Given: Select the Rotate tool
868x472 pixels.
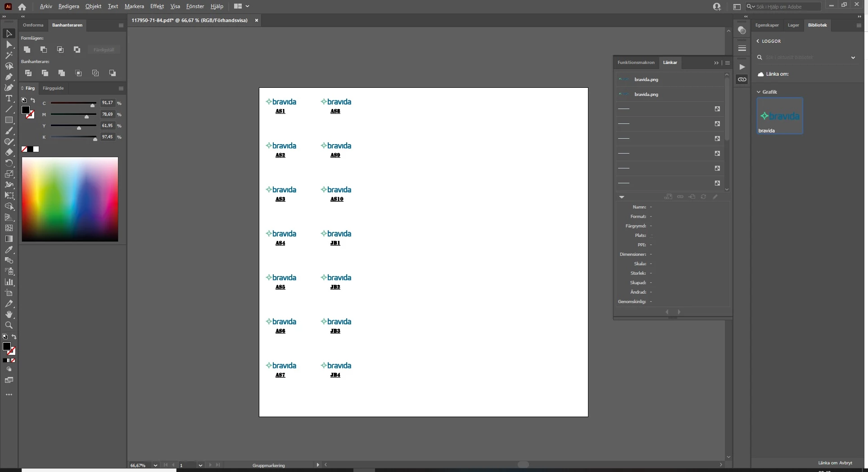Looking at the screenshot, I should pos(9,163).
